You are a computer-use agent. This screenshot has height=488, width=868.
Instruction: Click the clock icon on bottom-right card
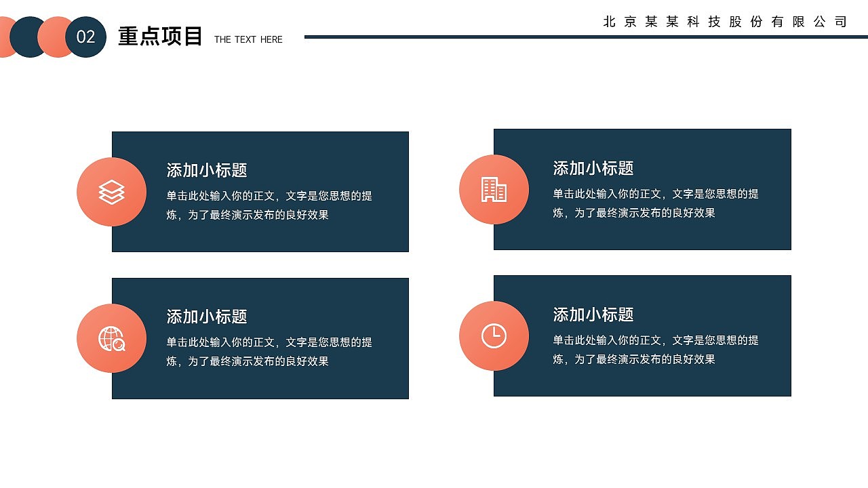pyautogui.click(x=494, y=335)
